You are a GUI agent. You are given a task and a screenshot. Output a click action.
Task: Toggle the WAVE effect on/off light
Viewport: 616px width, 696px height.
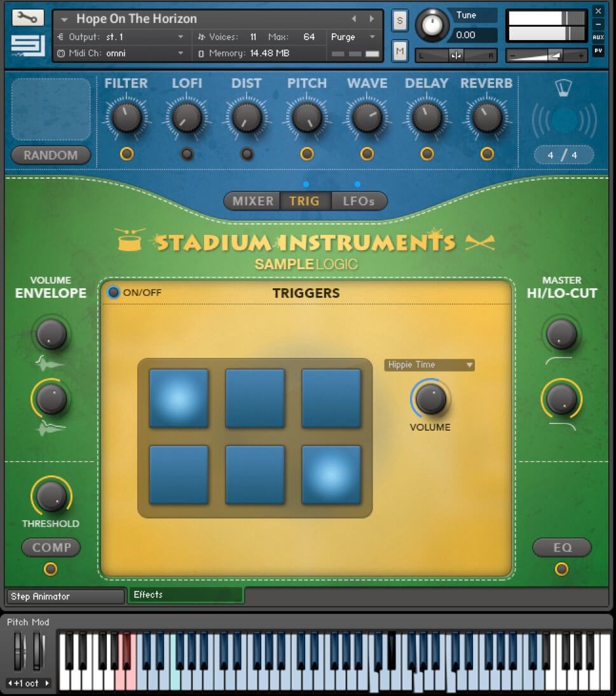point(367,154)
